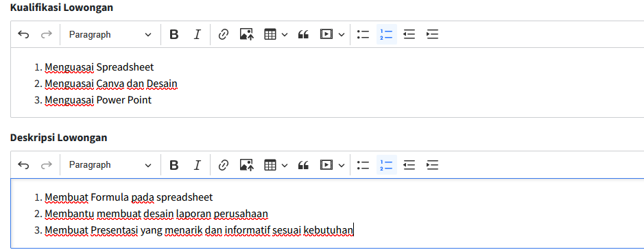This screenshot has width=644, height=250.
Task: Toggle Bold in Deskripsi Lowongan toolbar
Action: (174, 164)
